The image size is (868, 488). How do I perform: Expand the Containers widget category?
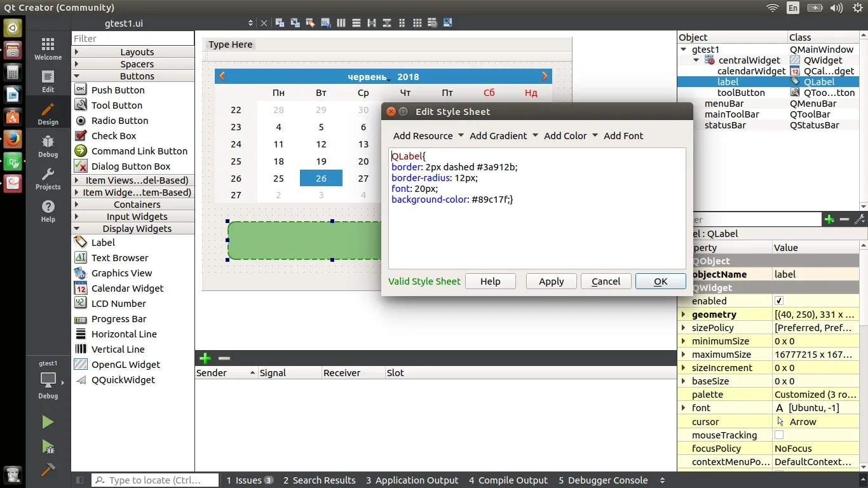pos(133,205)
